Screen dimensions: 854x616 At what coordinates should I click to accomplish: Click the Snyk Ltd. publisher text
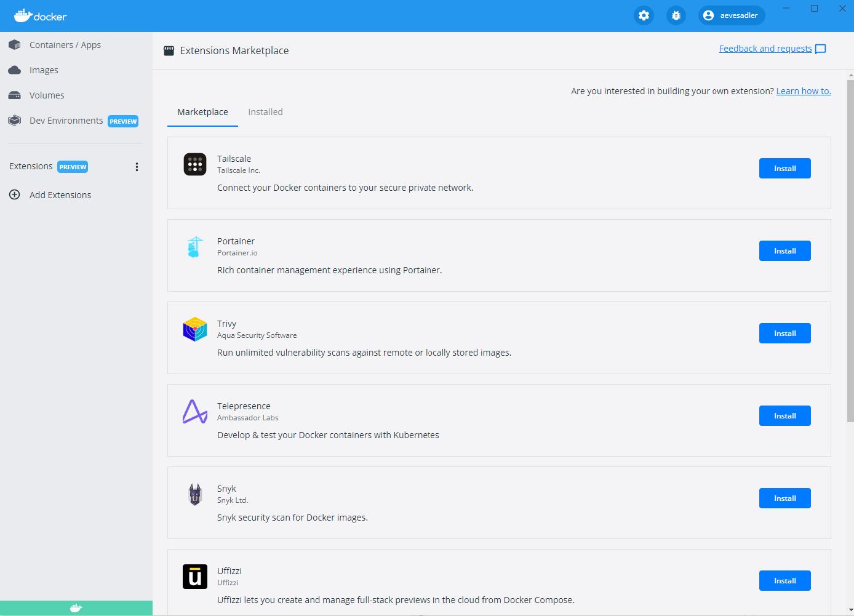[233, 500]
